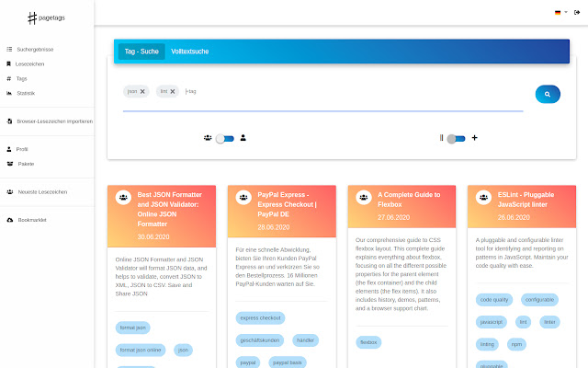
Task: Select the json tag on the first card
Action: pos(183,350)
